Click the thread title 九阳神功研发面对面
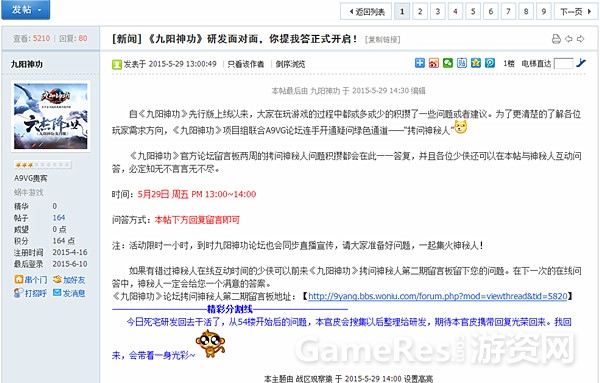Viewport: 600px width, 383px height. (252, 39)
